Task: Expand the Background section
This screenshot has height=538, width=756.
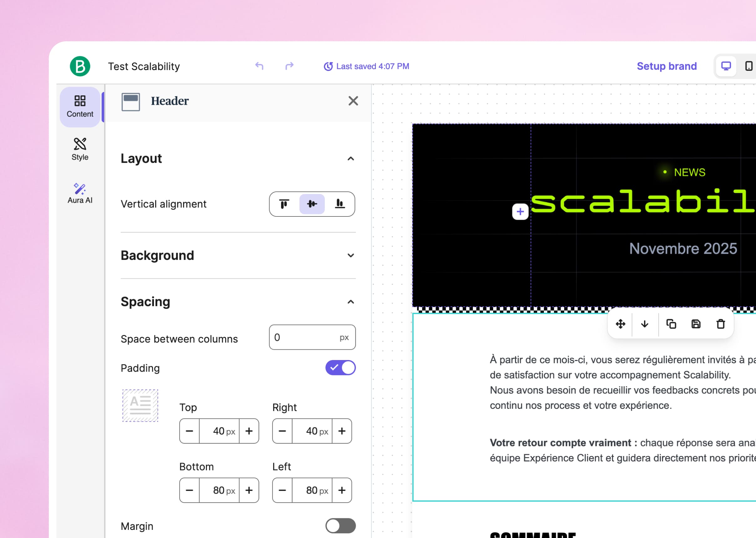Action: coord(351,256)
